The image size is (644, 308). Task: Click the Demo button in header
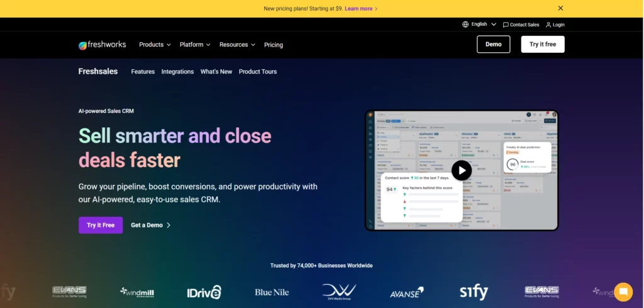pyautogui.click(x=493, y=45)
